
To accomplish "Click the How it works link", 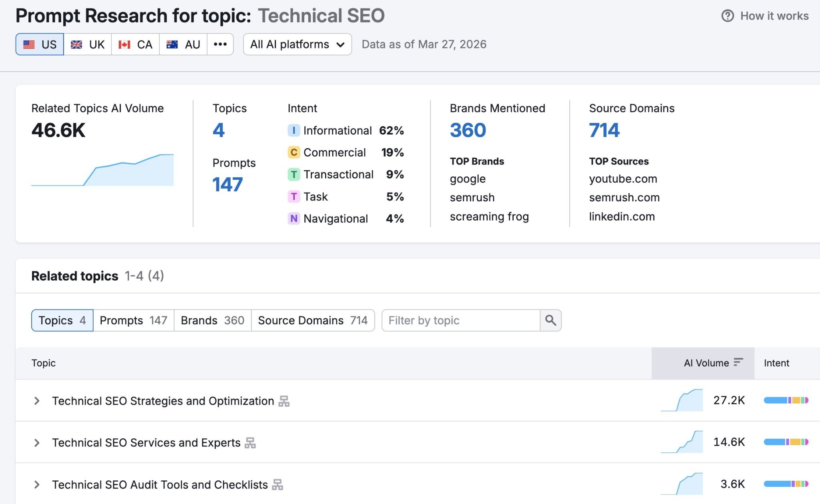I will pyautogui.click(x=774, y=16).
